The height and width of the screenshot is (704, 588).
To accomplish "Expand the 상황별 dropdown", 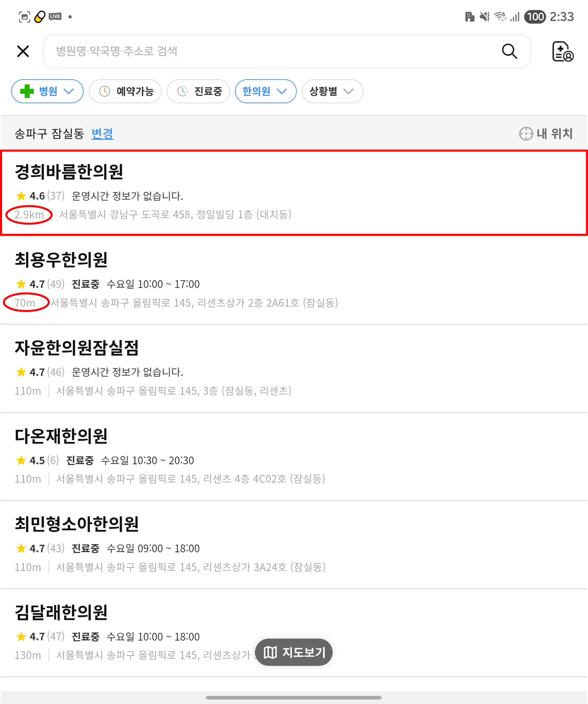I will pyautogui.click(x=332, y=91).
